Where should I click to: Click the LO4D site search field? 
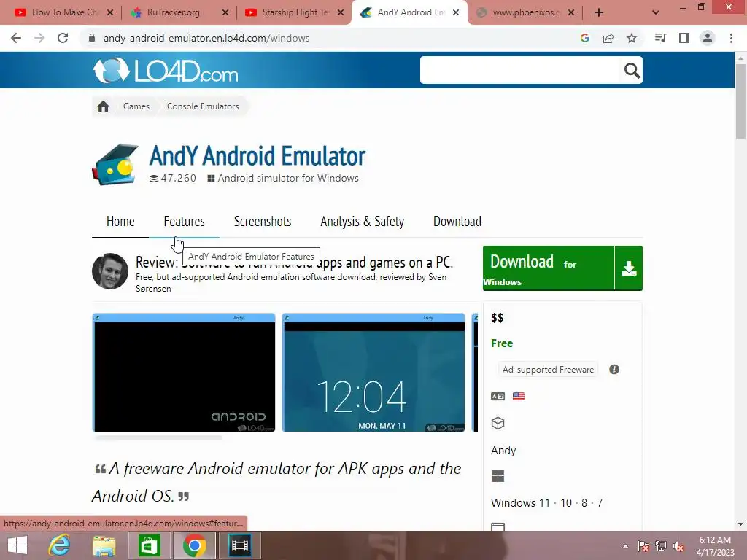point(521,70)
